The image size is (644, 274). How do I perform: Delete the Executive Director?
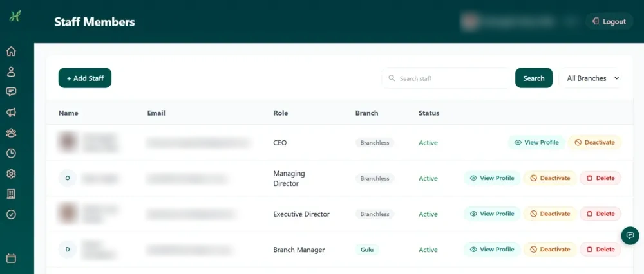point(600,214)
